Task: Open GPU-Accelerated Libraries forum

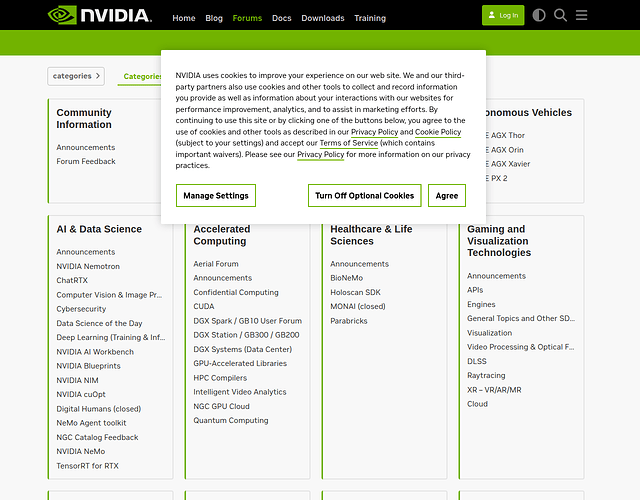Action: pyautogui.click(x=240, y=363)
